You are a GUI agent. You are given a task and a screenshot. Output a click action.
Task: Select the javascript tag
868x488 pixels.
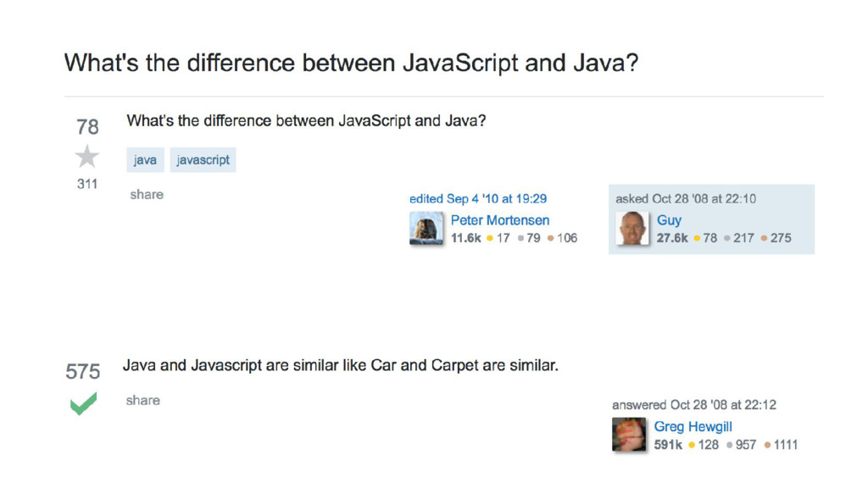203,159
